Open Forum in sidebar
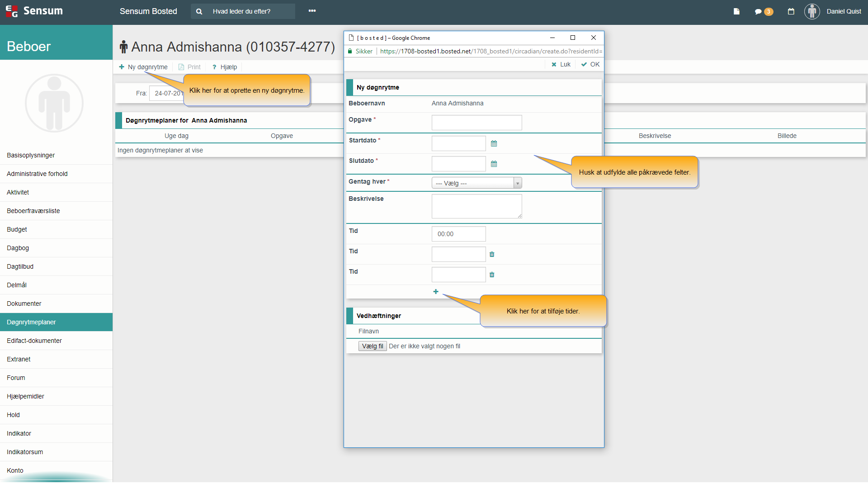 pos(56,378)
